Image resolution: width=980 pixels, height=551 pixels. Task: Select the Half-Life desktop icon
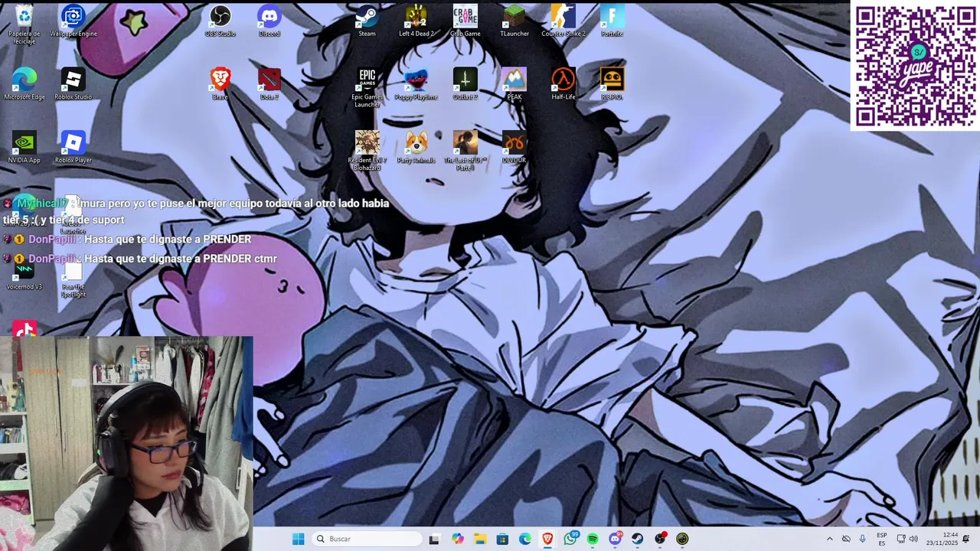coord(563,84)
